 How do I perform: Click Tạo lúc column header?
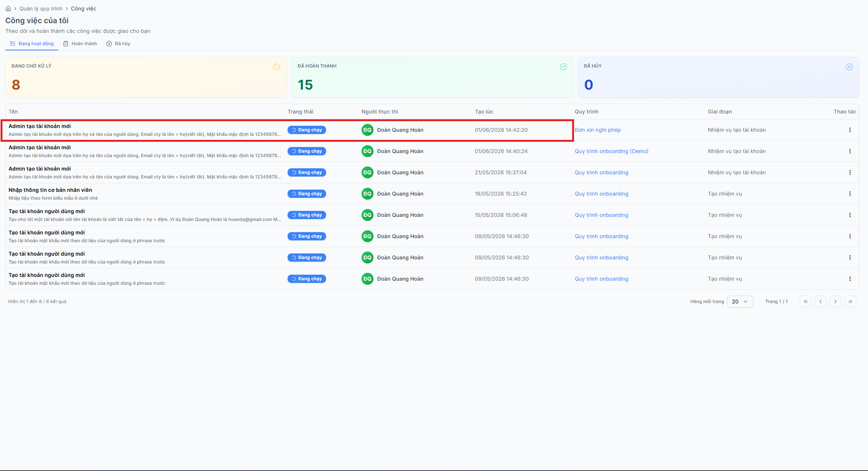pyautogui.click(x=484, y=112)
